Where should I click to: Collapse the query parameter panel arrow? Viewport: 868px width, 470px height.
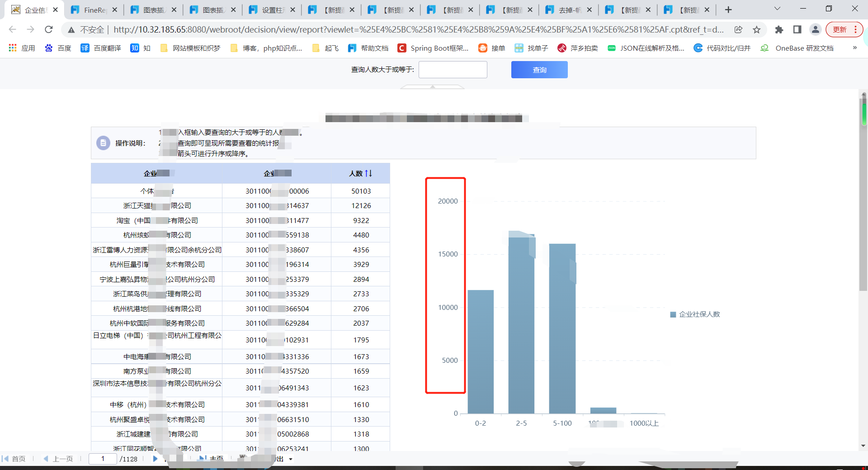432,86
